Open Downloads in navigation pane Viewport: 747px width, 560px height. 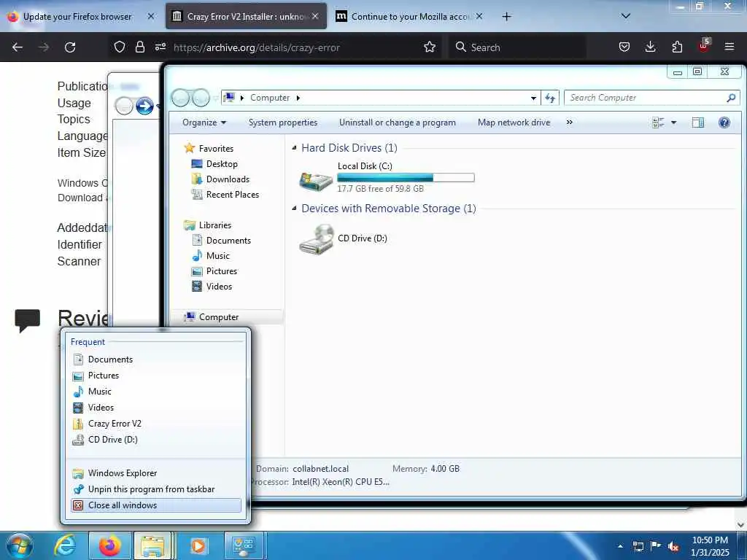coord(228,179)
